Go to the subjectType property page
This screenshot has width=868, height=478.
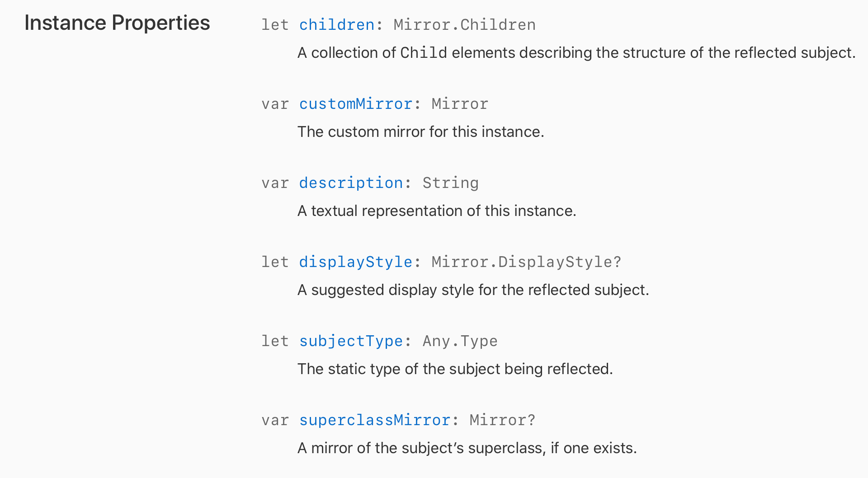coord(351,341)
